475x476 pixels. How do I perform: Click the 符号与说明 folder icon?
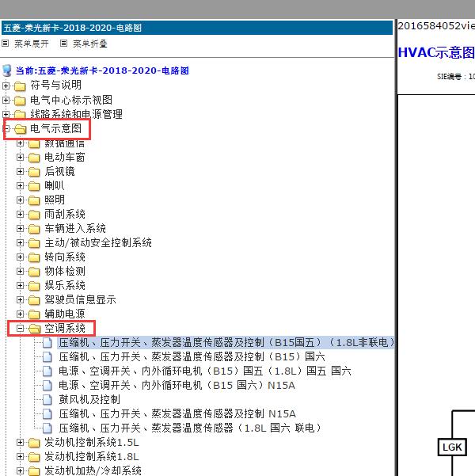(x=20, y=86)
